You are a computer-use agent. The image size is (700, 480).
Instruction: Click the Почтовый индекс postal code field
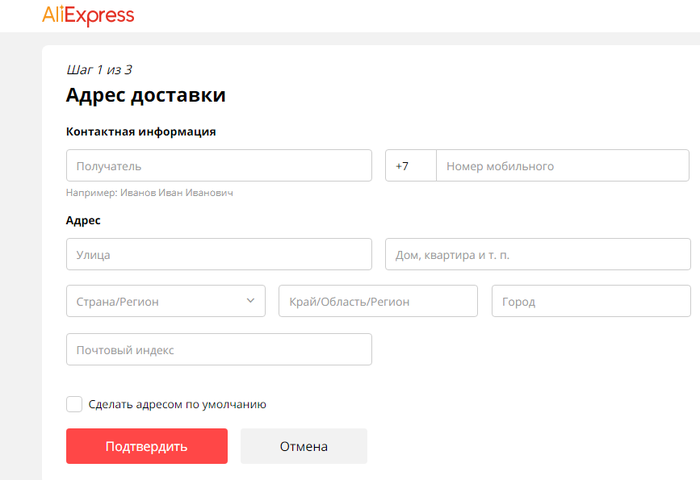tap(218, 350)
